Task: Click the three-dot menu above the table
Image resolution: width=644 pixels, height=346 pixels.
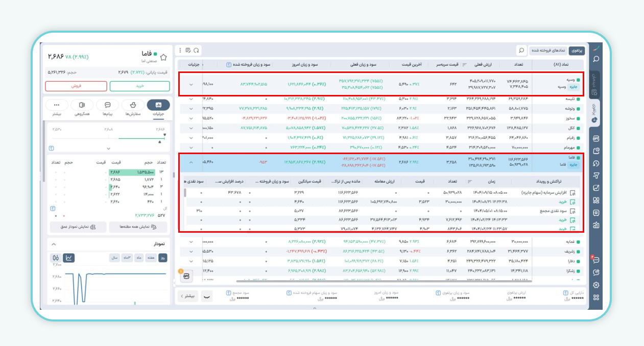Action: 180,50
